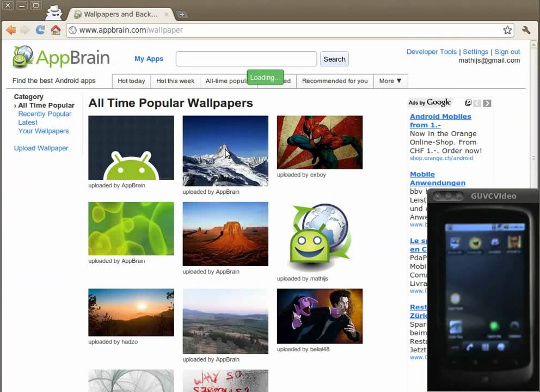Open the snowy mountain wallpaper thumbnail
540x392 pixels.
225,151
